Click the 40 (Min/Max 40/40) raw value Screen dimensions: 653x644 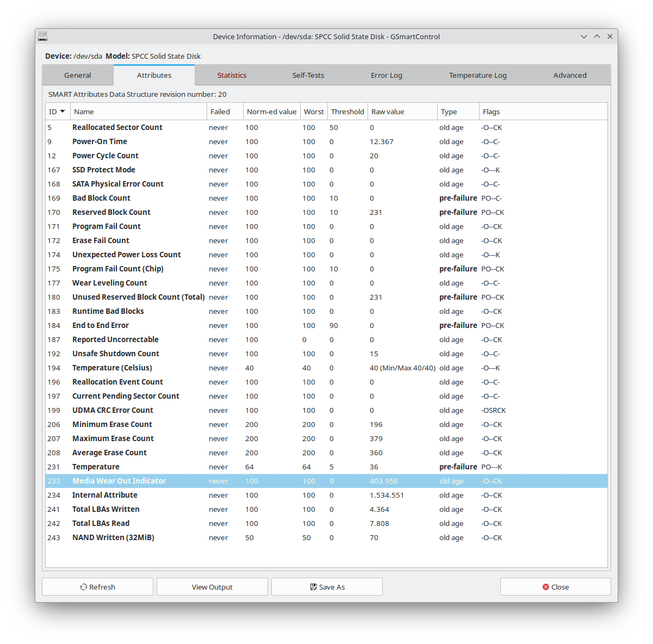(x=402, y=368)
